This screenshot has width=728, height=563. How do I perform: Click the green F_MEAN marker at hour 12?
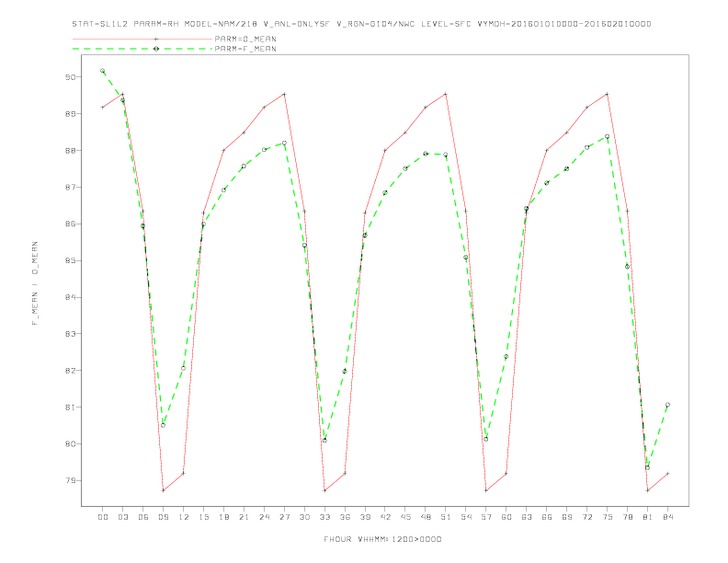pyautogui.click(x=184, y=368)
